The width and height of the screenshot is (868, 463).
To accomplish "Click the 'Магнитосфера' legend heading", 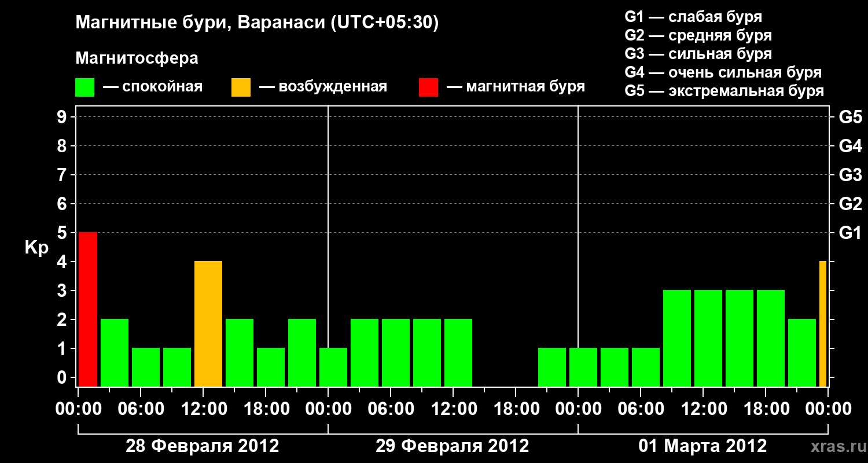I will pyautogui.click(x=137, y=58).
